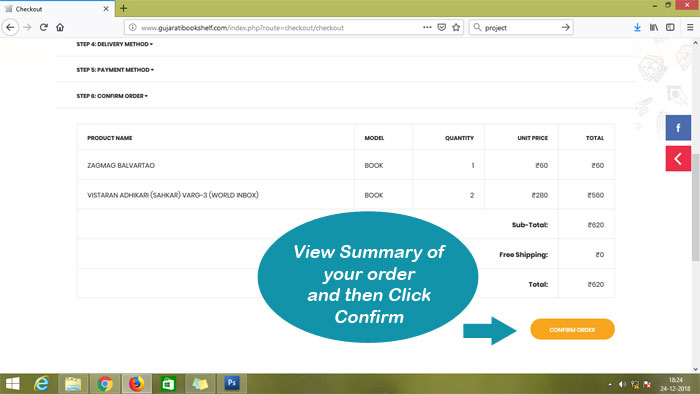Viewport: 700px width, 394px height.
Task: Open the blue Facebook side button
Action: (678, 128)
